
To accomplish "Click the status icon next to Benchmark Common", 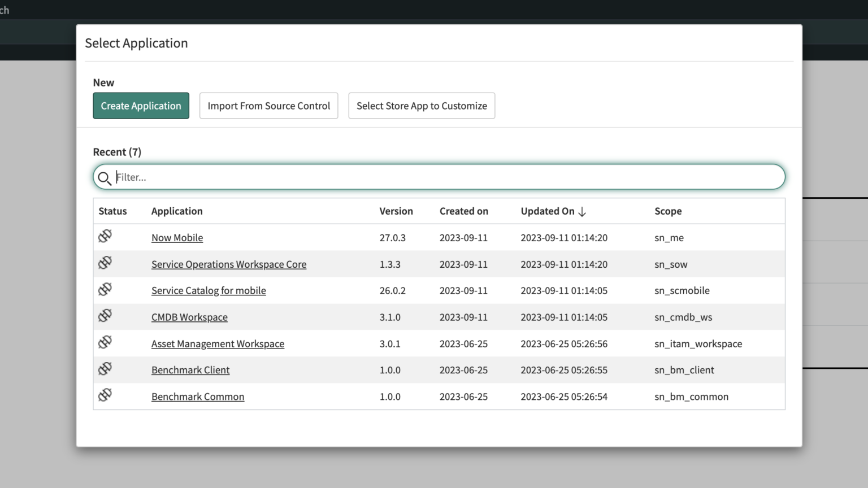I will (x=105, y=394).
